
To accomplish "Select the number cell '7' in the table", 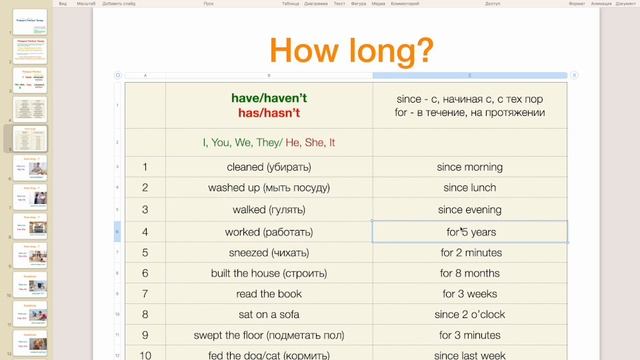I will click(145, 294).
